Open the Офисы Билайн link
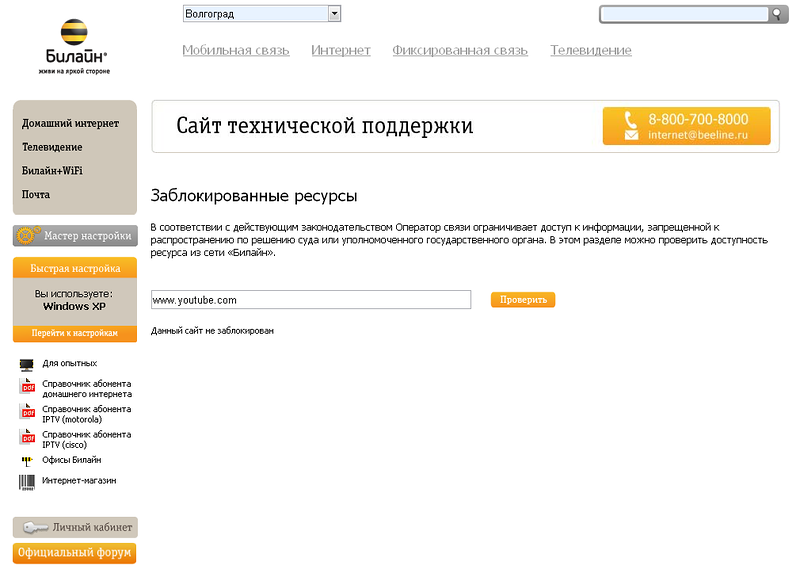The width and height of the screenshot is (800, 577). click(x=72, y=460)
